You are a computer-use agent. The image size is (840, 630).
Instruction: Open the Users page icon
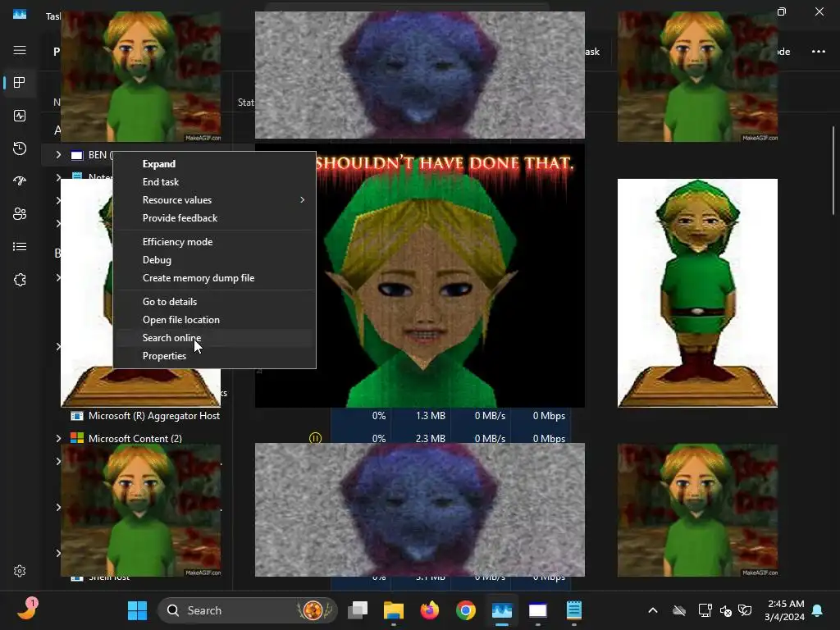[x=20, y=214]
